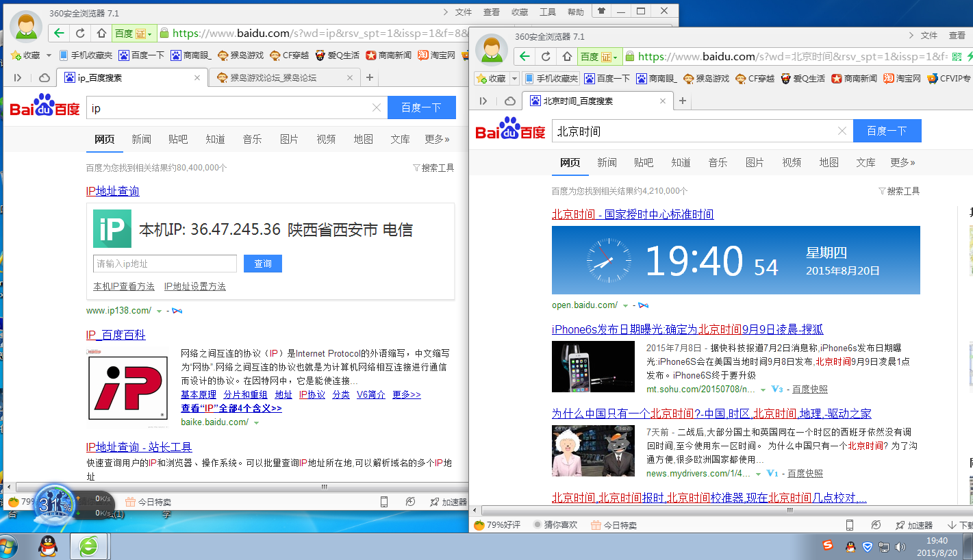Expand 更多» in the right Baidu navigation
The height and width of the screenshot is (560, 973).
[902, 162]
